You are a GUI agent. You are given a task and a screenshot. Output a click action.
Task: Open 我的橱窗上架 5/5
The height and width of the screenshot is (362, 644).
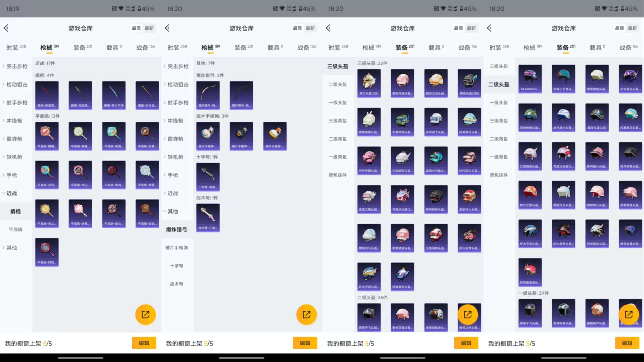28,343
